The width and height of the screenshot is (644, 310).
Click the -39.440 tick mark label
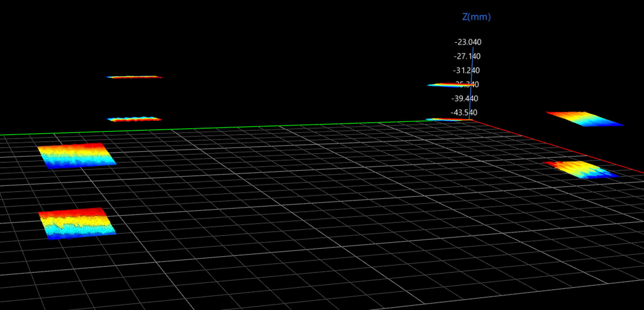click(x=465, y=99)
